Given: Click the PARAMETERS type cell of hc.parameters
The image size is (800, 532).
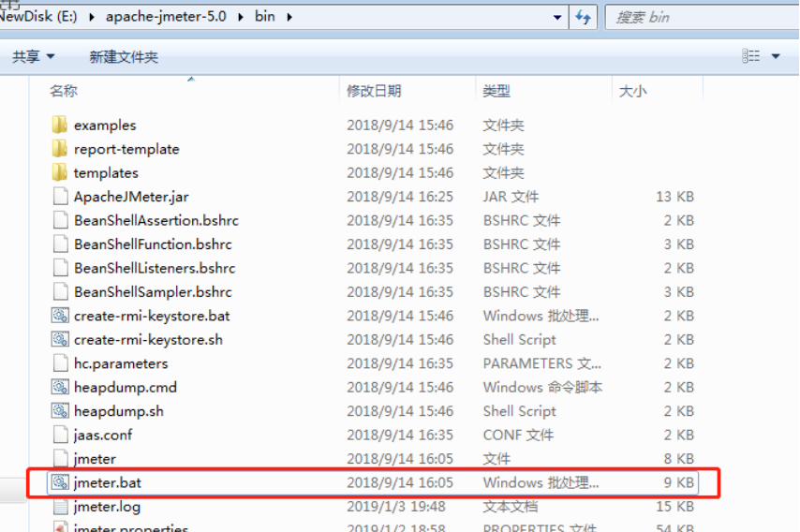Looking at the screenshot, I should pyautogui.click(x=541, y=363).
